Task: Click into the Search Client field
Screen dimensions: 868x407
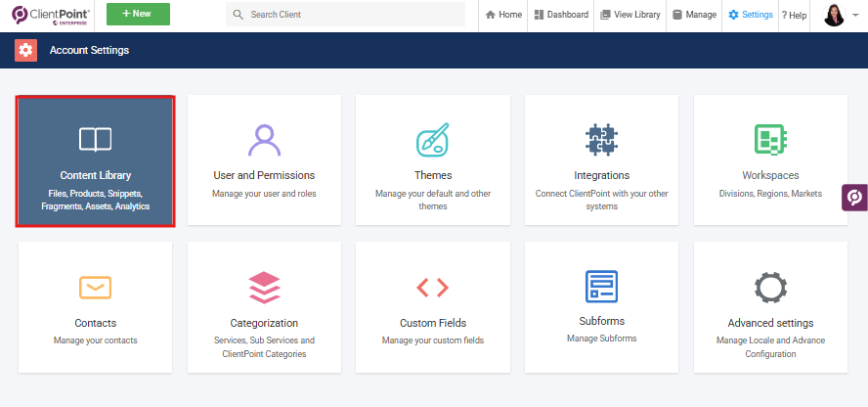Action: click(x=345, y=15)
